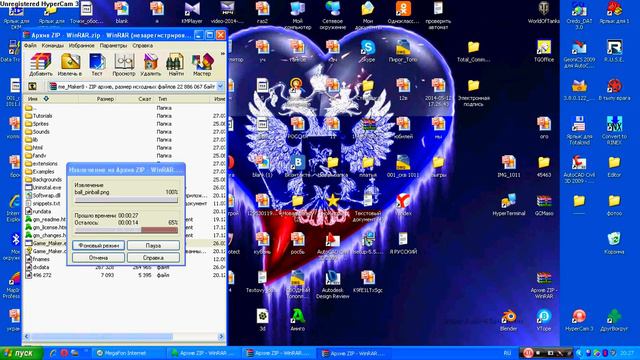Open the Корзина (Recycle Bin) desktop icon
The height and width of the screenshot is (360, 640).
coord(614,243)
